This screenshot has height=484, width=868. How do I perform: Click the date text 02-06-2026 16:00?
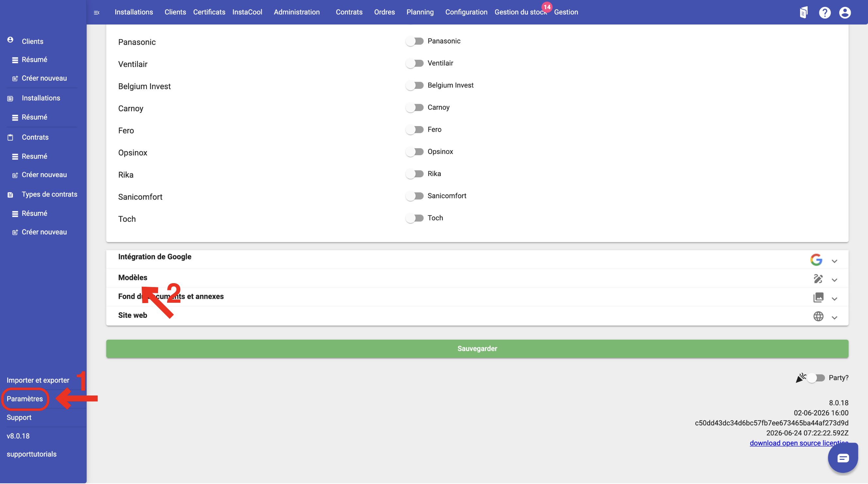pos(821,413)
